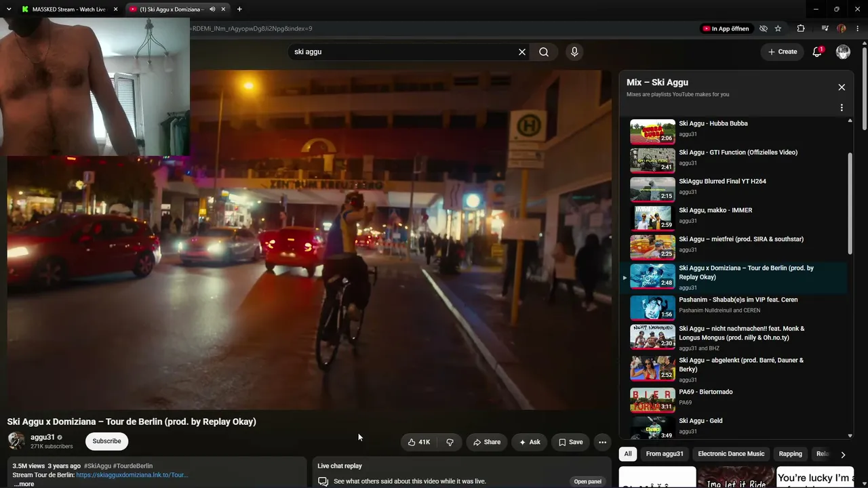This screenshot has width=868, height=488.
Task: Close the MASSKED Stream tab
Action: (x=115, y=9)
